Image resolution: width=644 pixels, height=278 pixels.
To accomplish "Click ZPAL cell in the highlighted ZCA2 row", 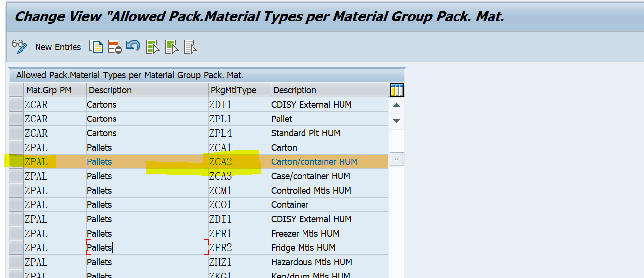I will [x=55, y=162].
